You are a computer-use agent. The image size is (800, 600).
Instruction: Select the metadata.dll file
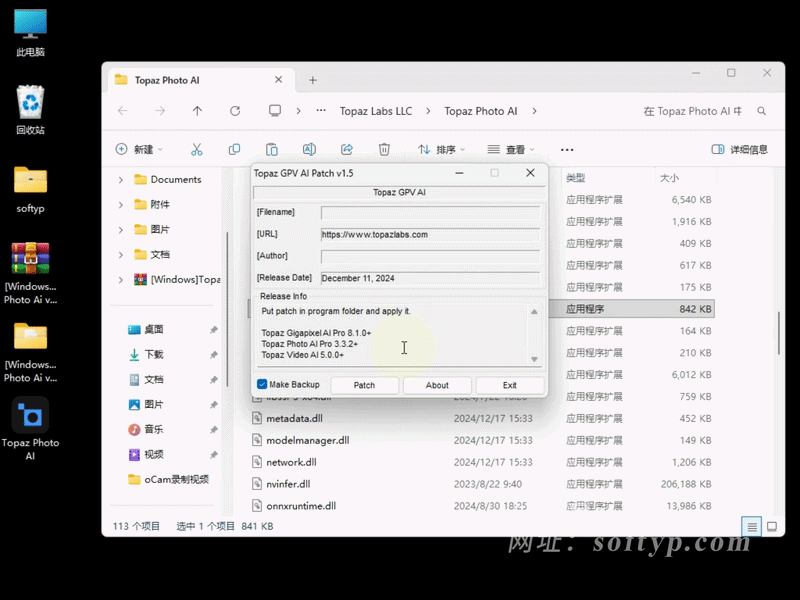pyautogui.click(x=294, y=418)
